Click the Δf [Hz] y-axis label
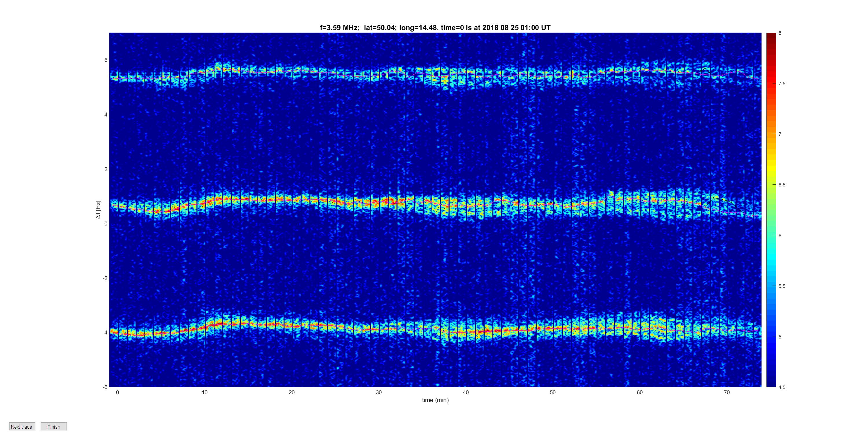Screen dimensions: 868x435 pos(98,210)
